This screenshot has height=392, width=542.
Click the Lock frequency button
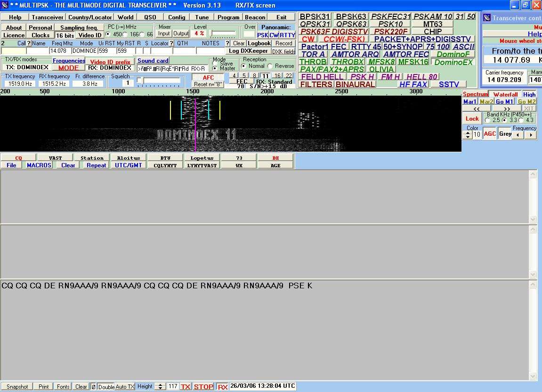(x=472, y=119)
